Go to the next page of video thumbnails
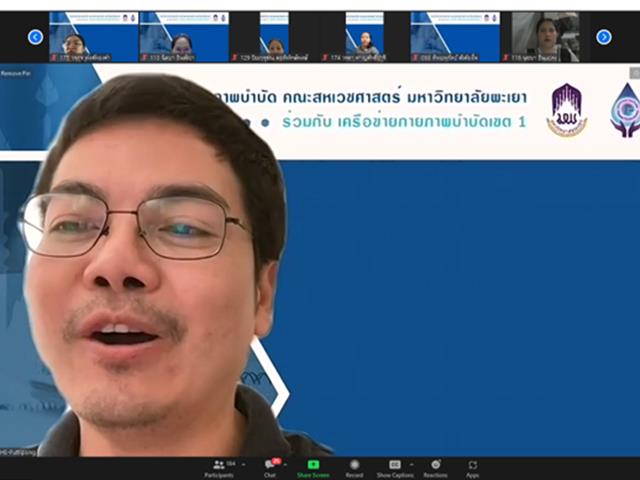 [x=604, y=37]
